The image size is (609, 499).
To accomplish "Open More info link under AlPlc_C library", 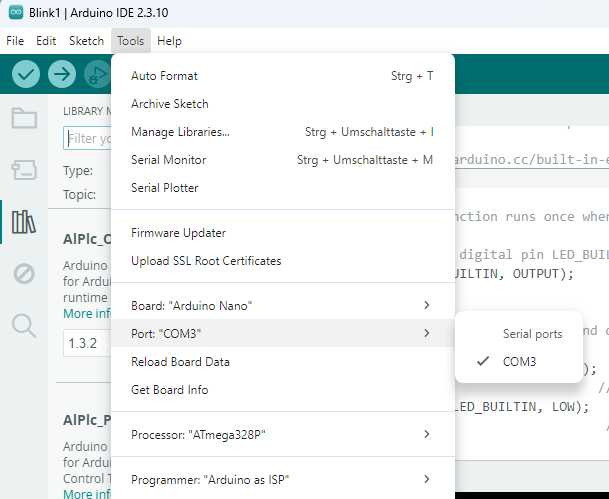I will click(x=87, y=313).
